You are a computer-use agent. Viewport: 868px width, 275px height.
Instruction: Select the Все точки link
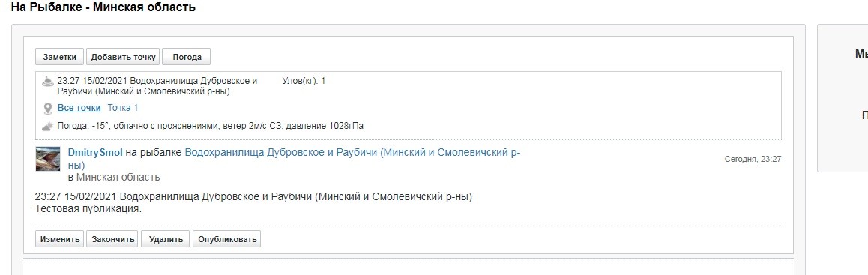click(x=79, y=108)
